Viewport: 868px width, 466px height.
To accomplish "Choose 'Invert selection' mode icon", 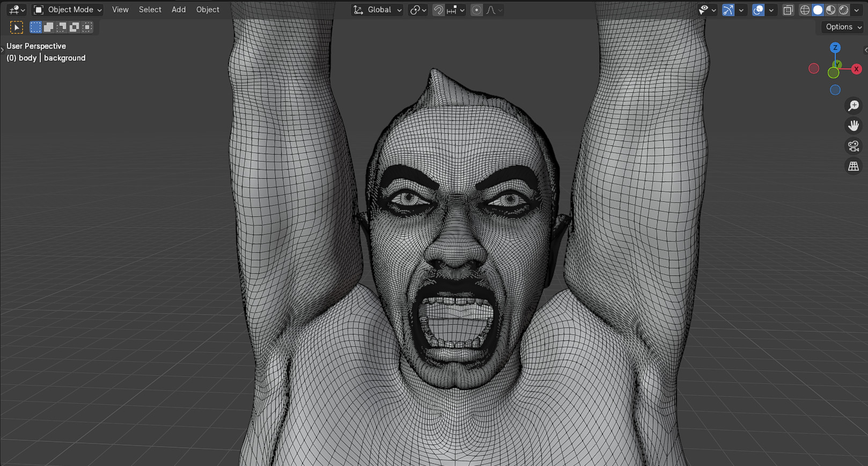I will click(x=74, y=27).
